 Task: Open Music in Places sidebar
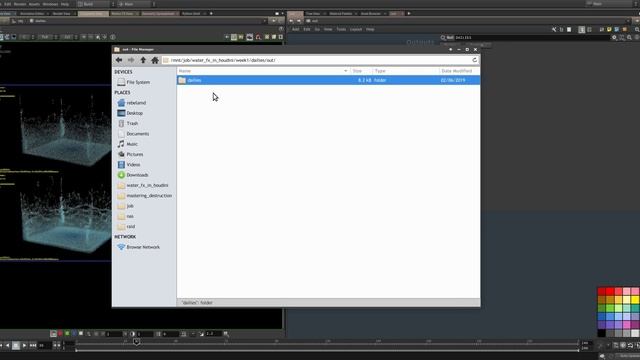pos(127,144)
